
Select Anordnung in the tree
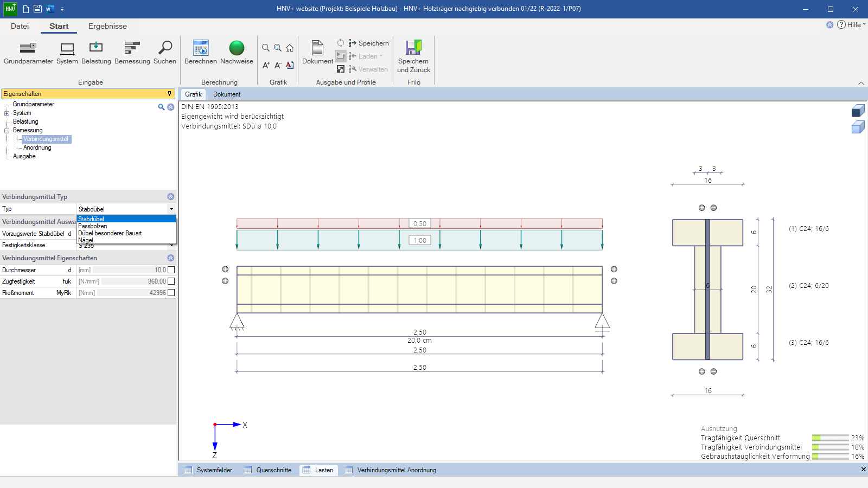click(37, 147)
